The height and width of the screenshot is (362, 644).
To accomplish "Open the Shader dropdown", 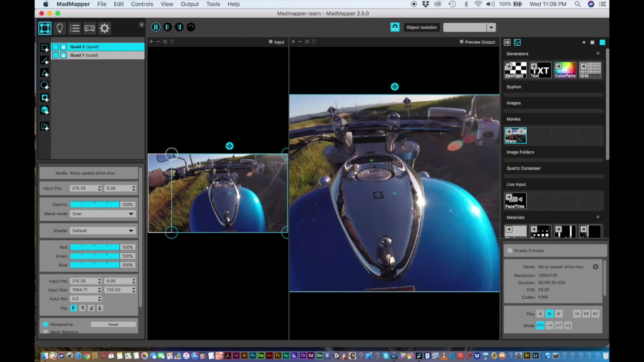I will tap(103, 231).
